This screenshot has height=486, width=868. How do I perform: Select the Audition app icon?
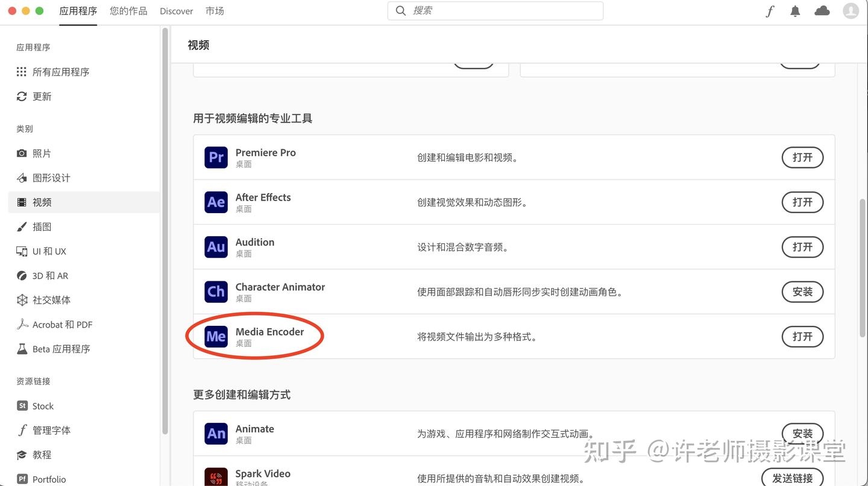coord(216,247)
